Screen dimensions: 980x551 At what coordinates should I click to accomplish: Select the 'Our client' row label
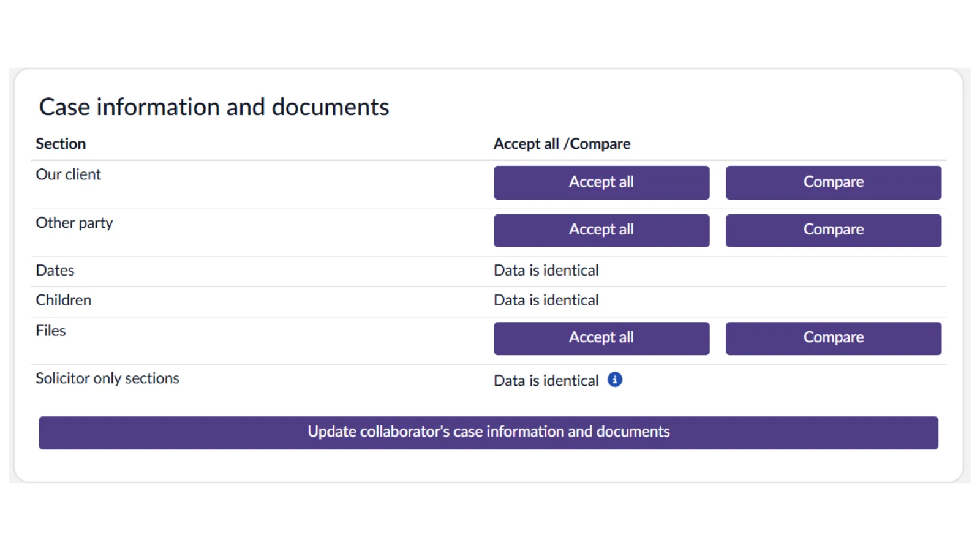(x=68, y=174)
